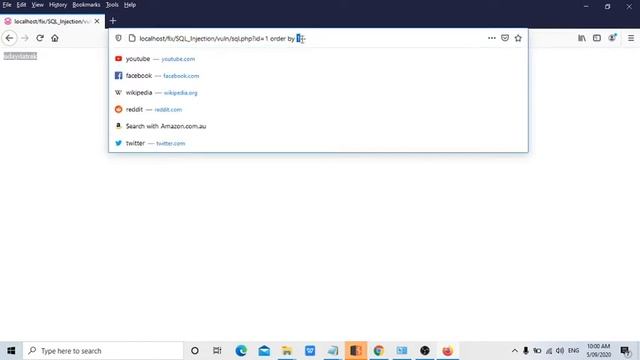This screenshot has height=360, width=640.
Task: Open the highlighted orange taskbar app
Action: click(356, 351)
